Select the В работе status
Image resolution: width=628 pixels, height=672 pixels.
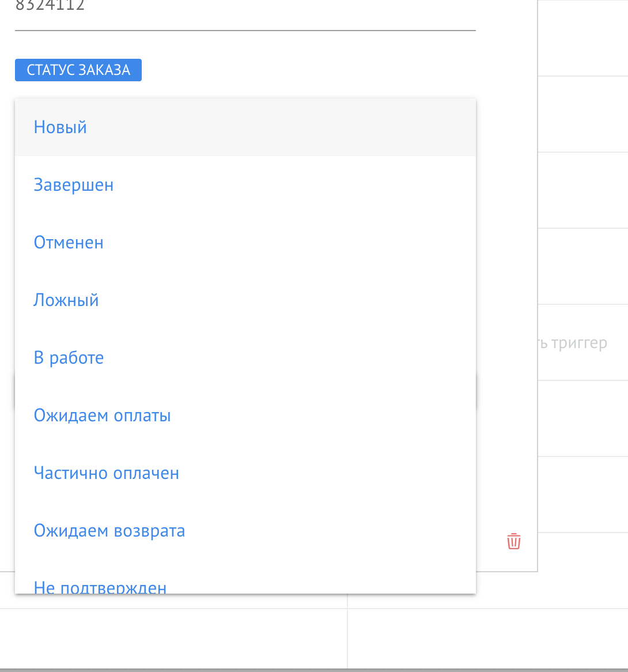pyautogui.click(x=69, y=357)
